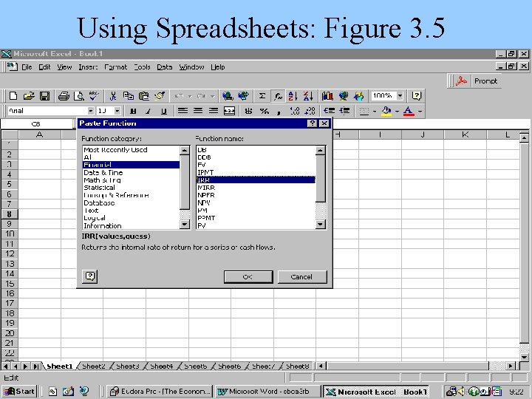Image resolution: width=532 pixels, height=399 pixels.
Task: Click Merge and Center icon
Action: (x=229, y=111)
